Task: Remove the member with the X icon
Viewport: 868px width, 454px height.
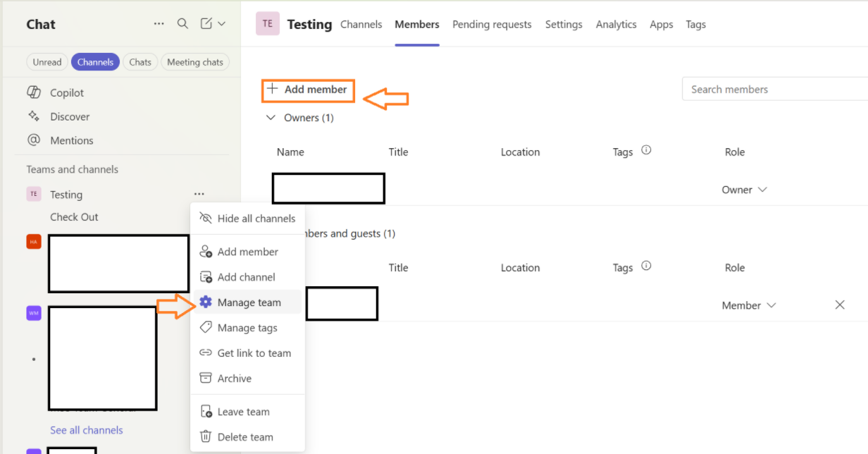Action: pyautogui.click(x=840, y=305)
